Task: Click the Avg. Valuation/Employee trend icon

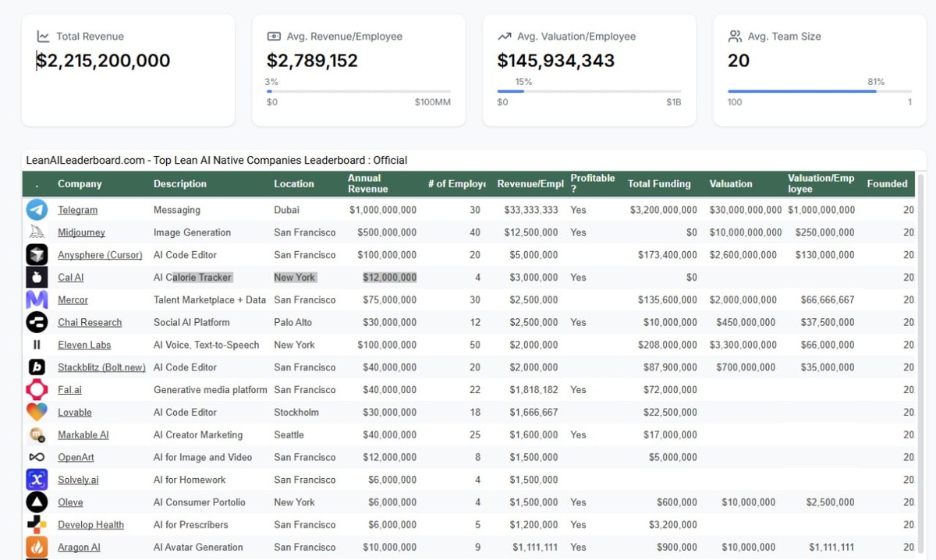Action: 505,37
